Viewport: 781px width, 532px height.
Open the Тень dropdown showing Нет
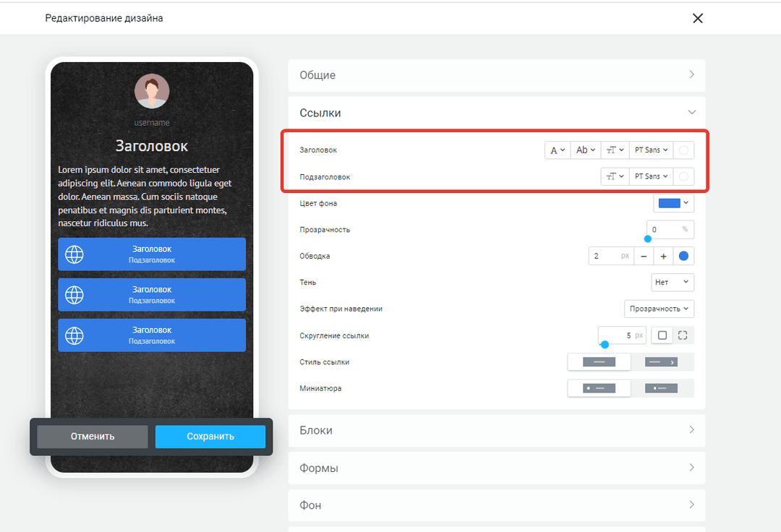[673, 282]
